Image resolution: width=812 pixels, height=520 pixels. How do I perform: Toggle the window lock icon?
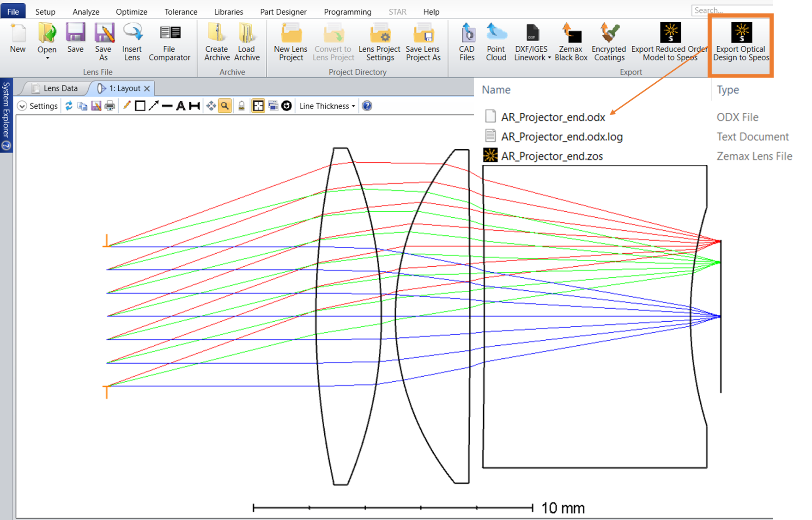coord(242,106)
